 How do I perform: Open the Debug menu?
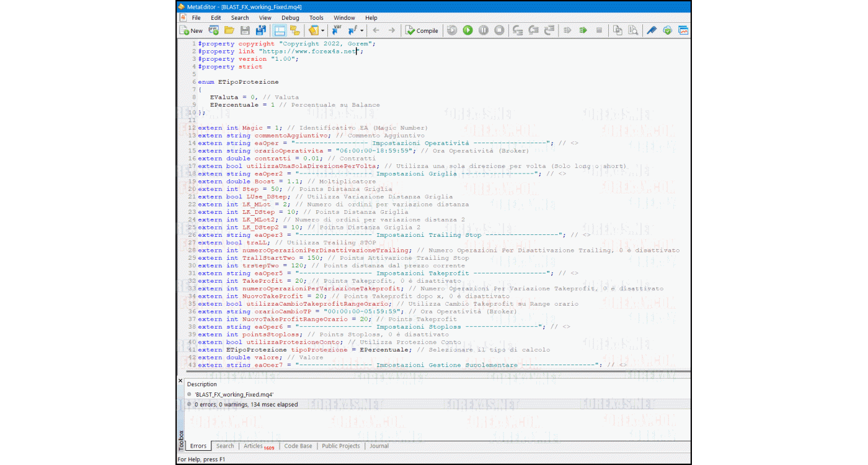(290, 17)
